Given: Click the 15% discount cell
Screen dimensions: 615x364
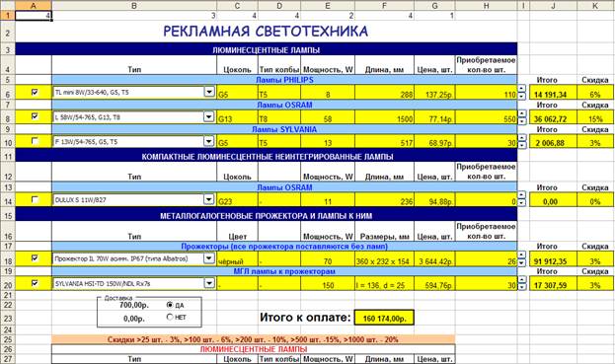Looking at the screenshot, I should (x=595, y=117).
